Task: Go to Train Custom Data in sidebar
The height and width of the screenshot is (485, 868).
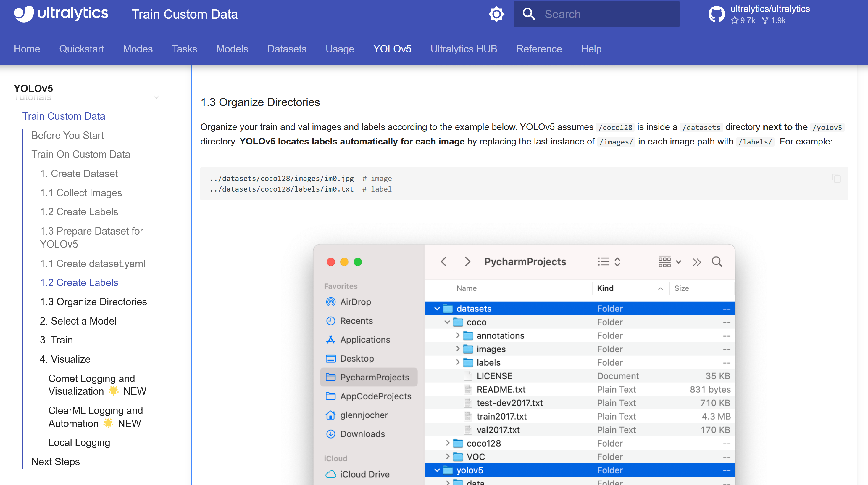Action: (64, 116)
